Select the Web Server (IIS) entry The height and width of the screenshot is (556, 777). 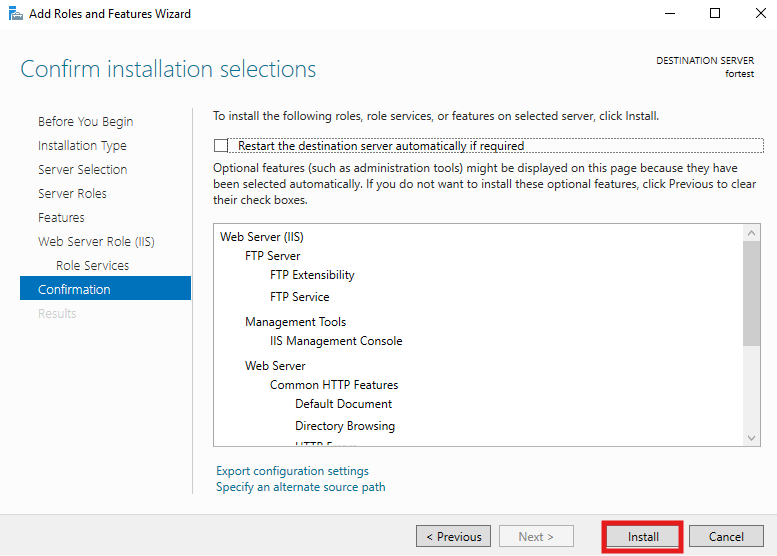(262, 237)
